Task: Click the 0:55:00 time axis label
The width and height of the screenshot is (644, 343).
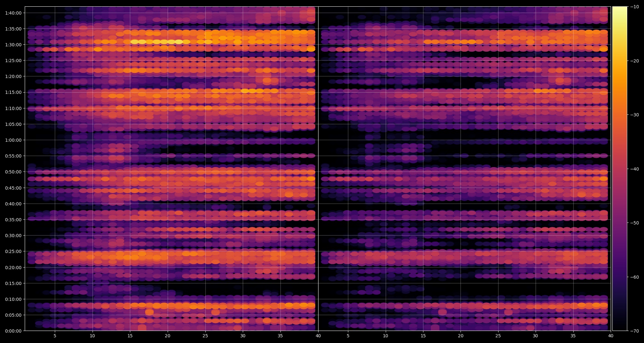Action: pyautogui.click(x=13, y=156)
